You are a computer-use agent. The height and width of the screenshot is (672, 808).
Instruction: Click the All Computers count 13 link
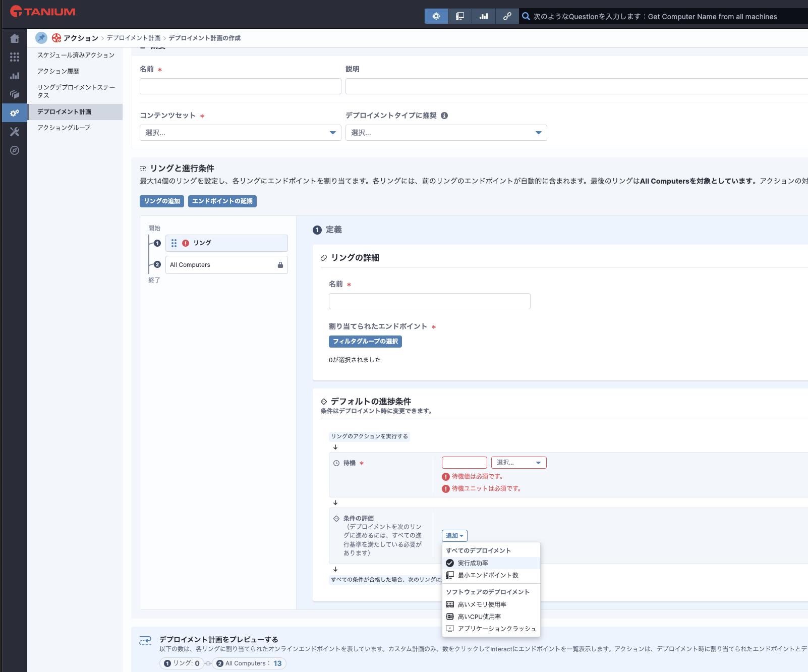(x=277, y=663)
